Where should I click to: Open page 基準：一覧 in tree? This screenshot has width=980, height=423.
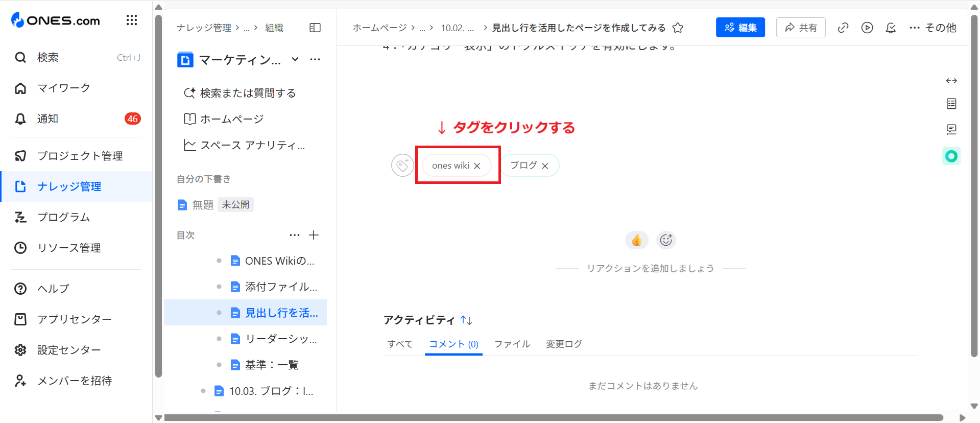click(265, 365)
